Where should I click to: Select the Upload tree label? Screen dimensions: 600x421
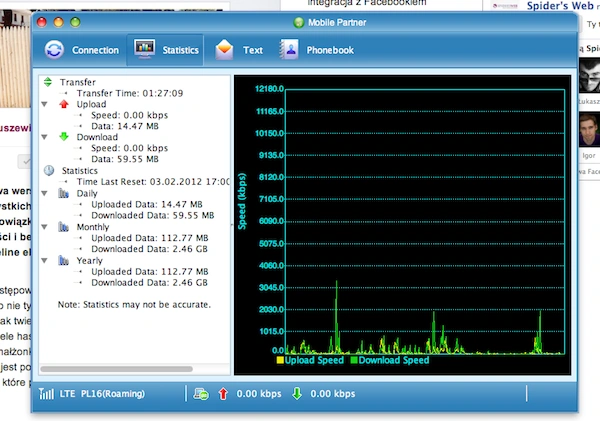91,104
